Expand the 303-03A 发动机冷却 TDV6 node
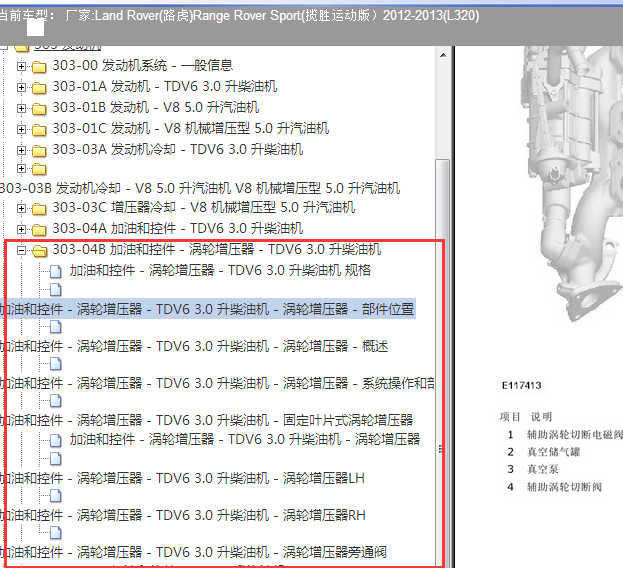 click(x=21, y=151)
